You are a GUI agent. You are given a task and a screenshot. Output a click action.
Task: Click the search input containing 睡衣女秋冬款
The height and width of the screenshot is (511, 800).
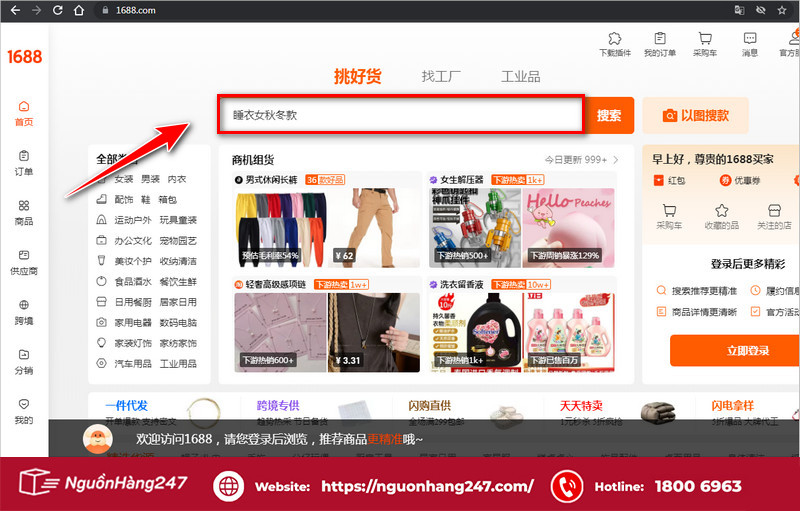[x=400, y=115]
